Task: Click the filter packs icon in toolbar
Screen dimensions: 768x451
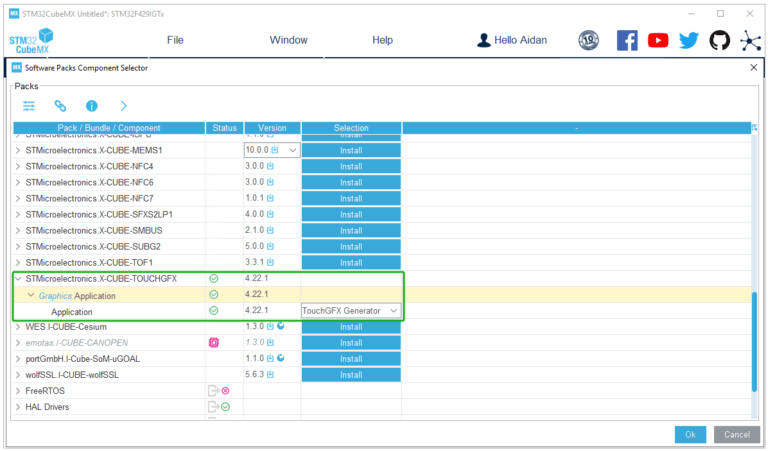Action: (29, 105)
